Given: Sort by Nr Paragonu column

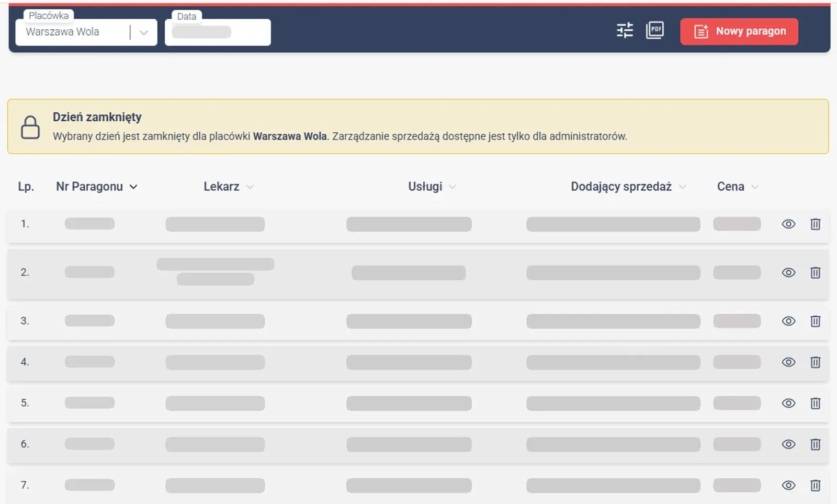Looking at the screenshot, I should pyautogui.click(x=97, y=187).
